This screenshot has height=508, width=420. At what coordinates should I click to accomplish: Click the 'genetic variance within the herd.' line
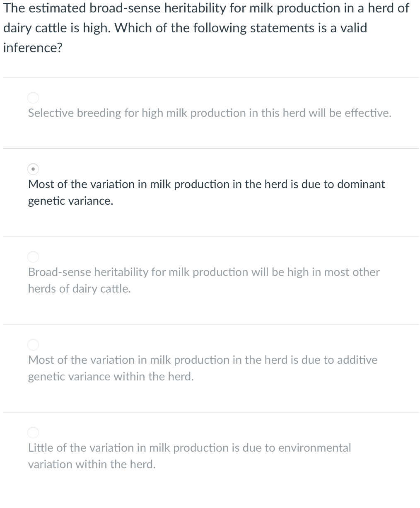[x=111, y=377]
